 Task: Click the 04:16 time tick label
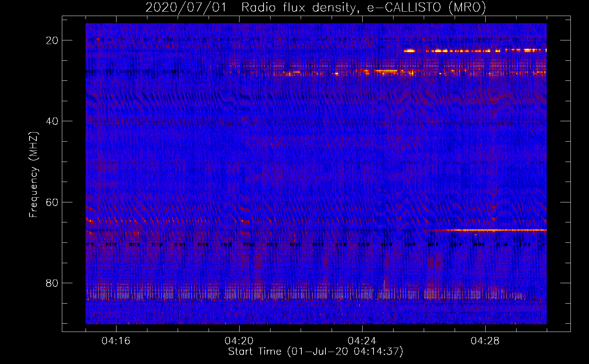tap(116, 341)
